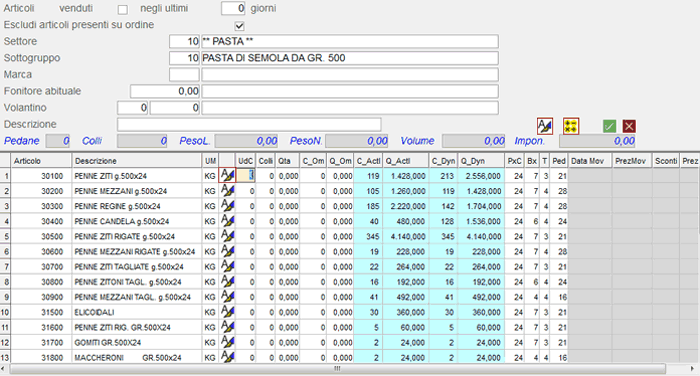Screen dimensions: 700x376
Task: Click the edit icon above the grid
Action: pyautogui.click(x=545, y=126)
